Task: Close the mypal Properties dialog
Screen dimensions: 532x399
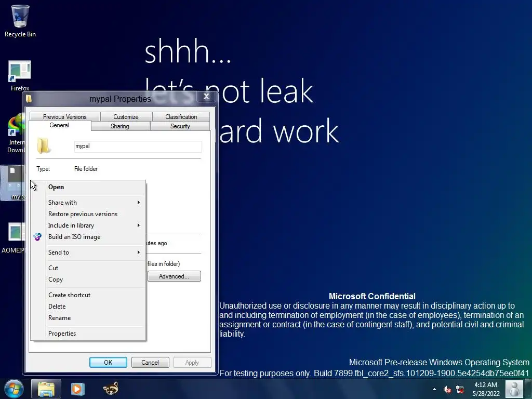Action: [x=206, y=96]
